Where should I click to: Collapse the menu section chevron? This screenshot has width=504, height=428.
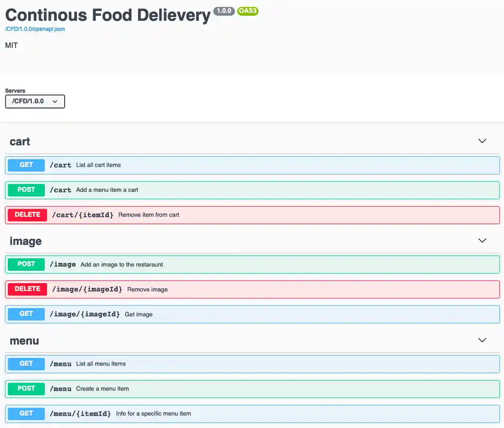pos(482,340)
